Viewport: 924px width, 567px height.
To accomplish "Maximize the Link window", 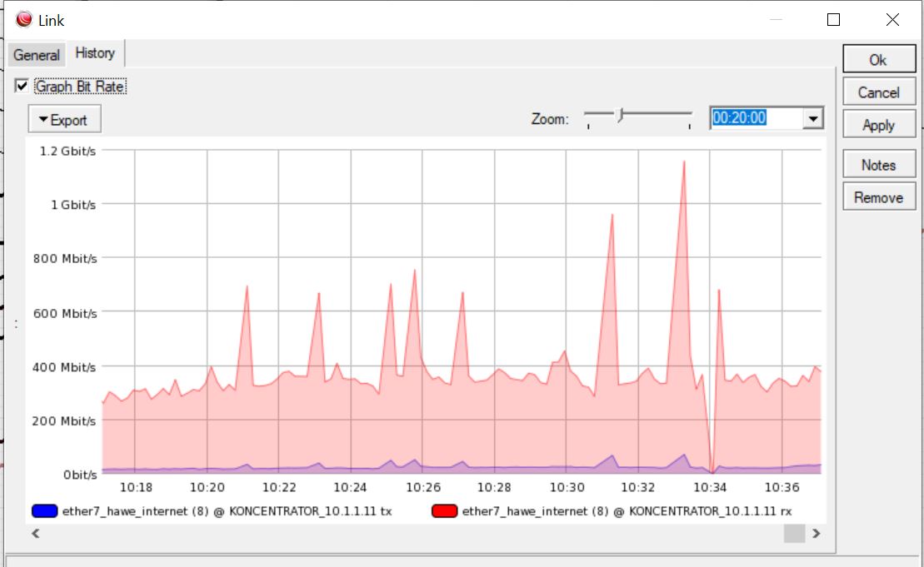I will pos(833,20).
